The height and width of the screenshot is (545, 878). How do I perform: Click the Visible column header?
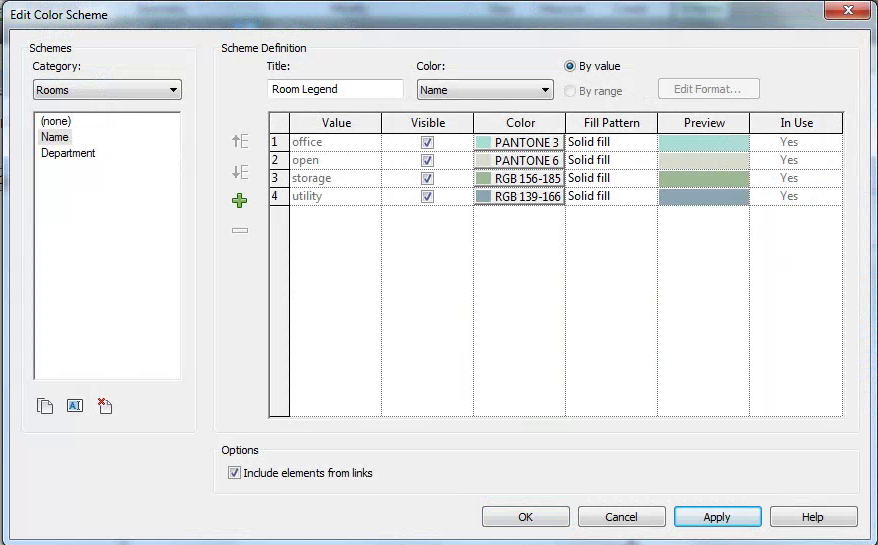pyautogui.click(x=427, y=123)
